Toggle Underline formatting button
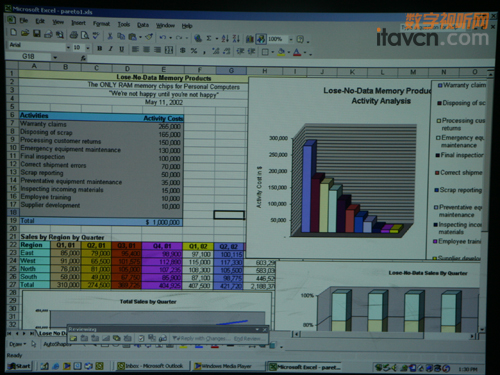 tap(122, 49)
